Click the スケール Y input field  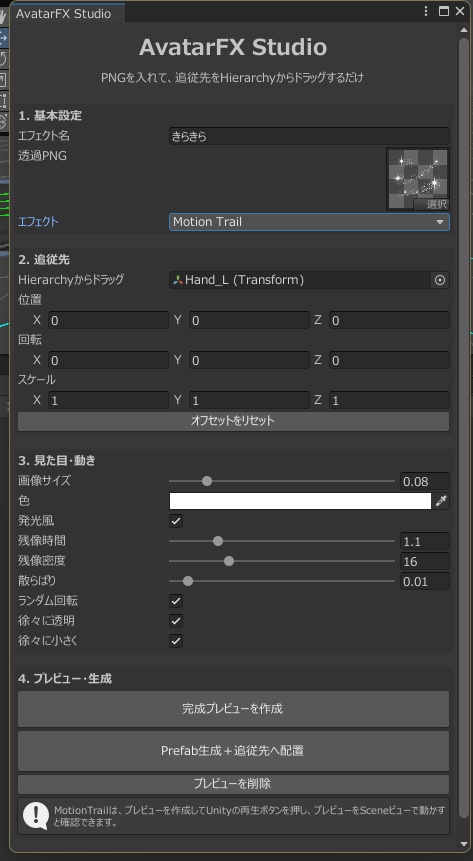(249, 400)
